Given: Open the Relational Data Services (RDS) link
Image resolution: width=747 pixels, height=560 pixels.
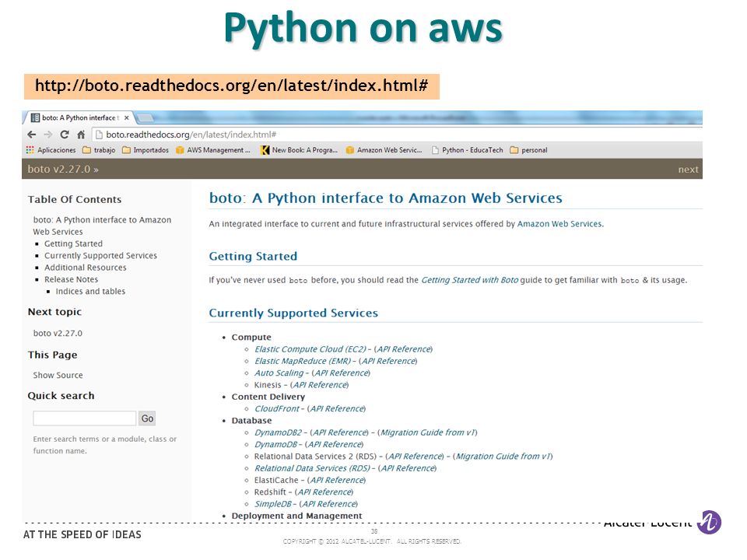Looking at the screenshot, I should (x=312, y=468).
